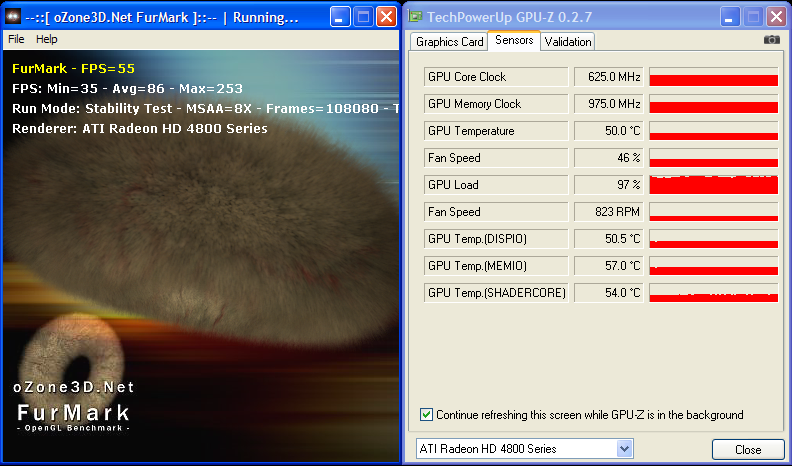Expand the ATI Radeon HD 4800 Series dropdown
792x466 pixels.
624,448
